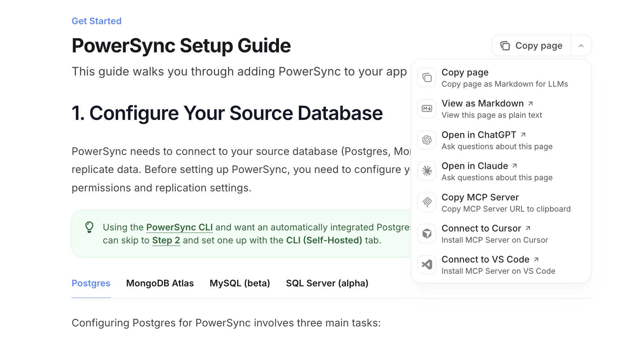Viewport: 644px width, 338px height.
Task: Click 'Ask questions about this page' under ChatGPT
Action: click(497, 147)
